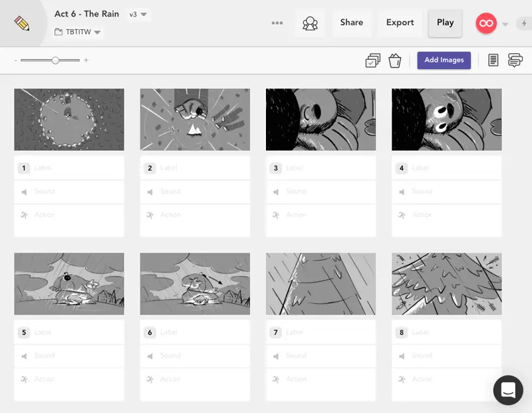The height and width of the screenshot is (413, 532).
Task: Click the Label field of frame 6
Action: 195,333
